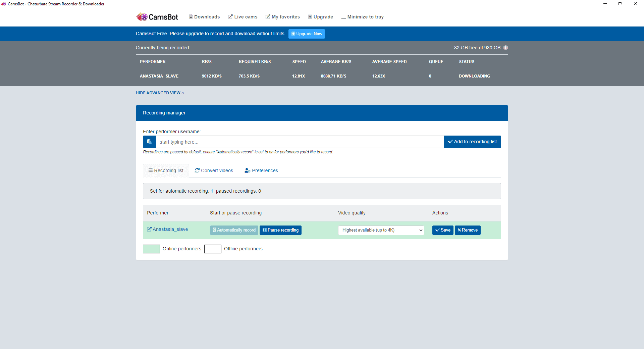Click the Online performers color swatch

coord(151,249)
